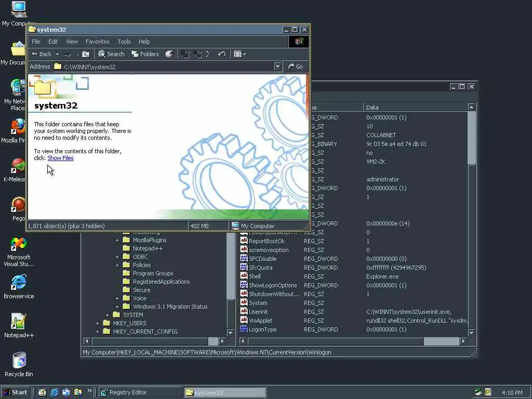
Task: Open the Search pane in Explorer
Action: (111, 54)
